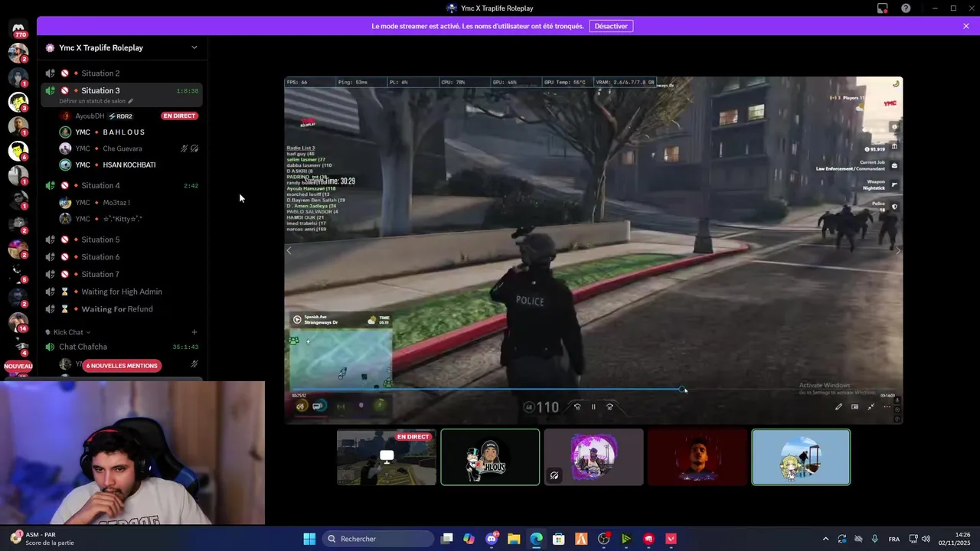
Task: Open OBS Studio from taskbar
Action: click(x=604, y=539)
